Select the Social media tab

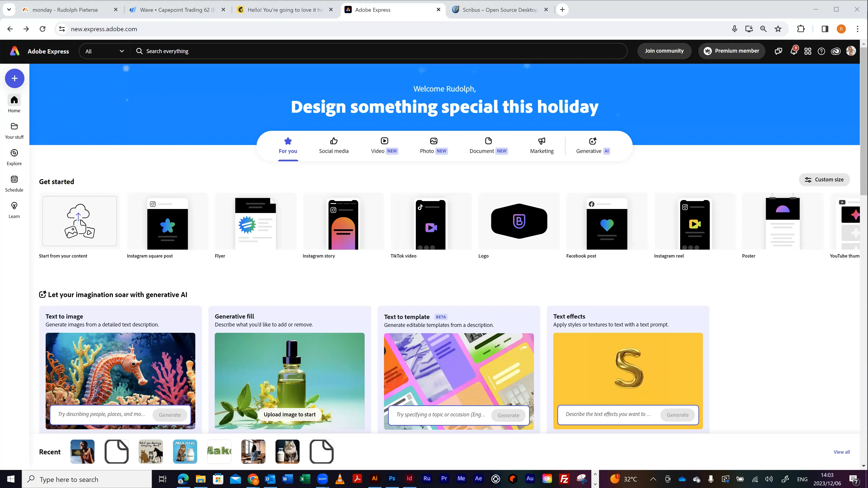coord(334,145)
